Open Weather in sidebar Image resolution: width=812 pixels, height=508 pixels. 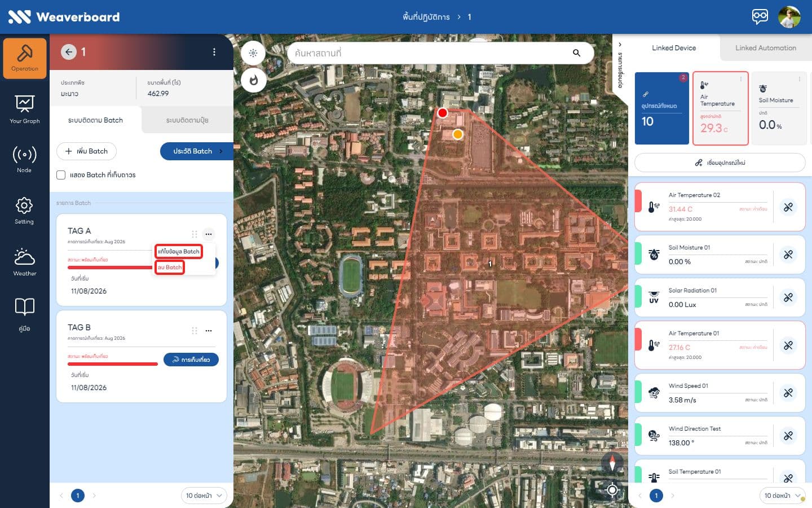[25, 262]
